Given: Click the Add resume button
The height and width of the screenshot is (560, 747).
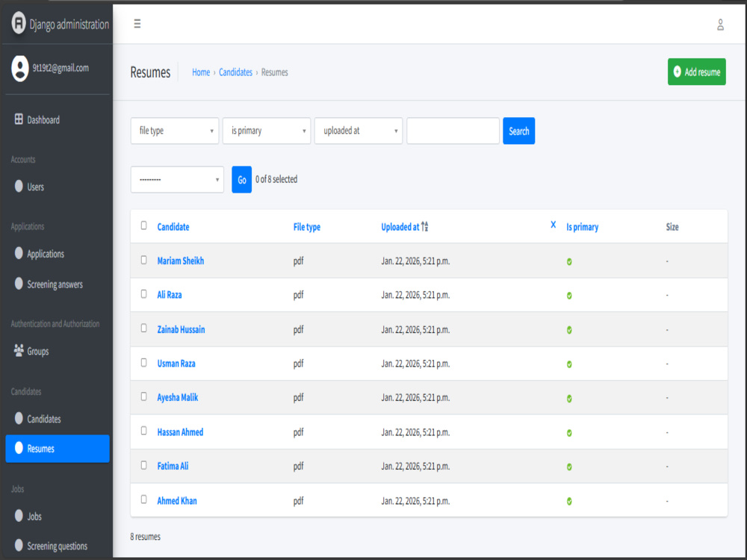Looking at the screenshot, I should (696, 72).
